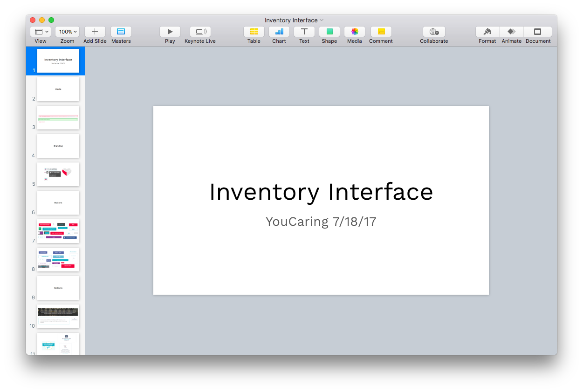The height and width of the screenshot is (392, 583).
Task: Open the Masters view
Action: pos(121,32)
